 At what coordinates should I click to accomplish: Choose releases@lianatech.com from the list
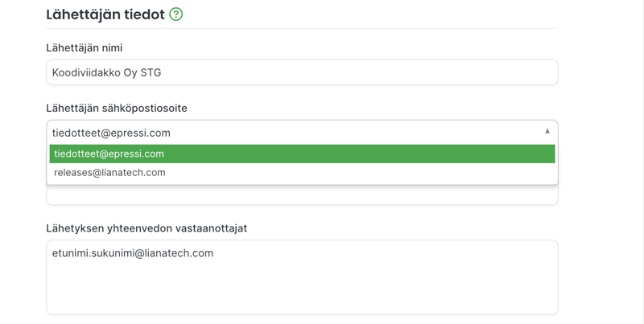click(x=109, y=173)
